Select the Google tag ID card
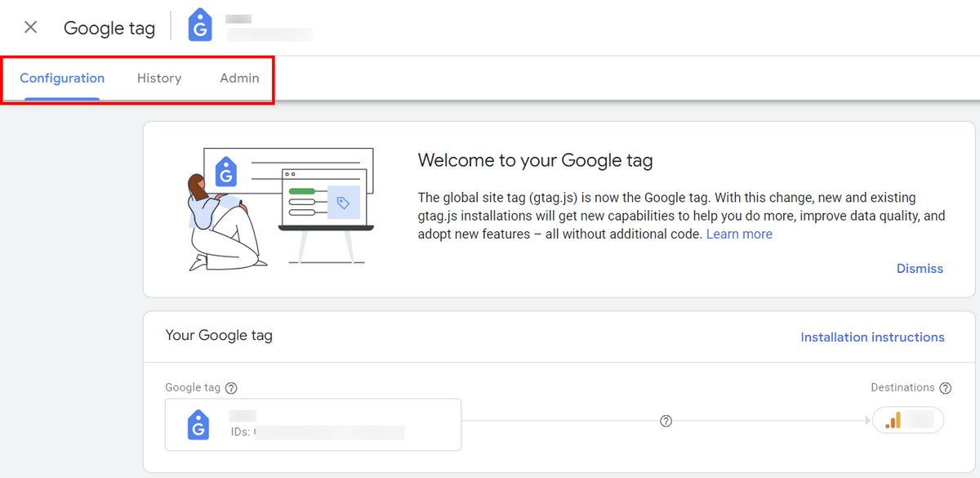The height and width of the screenshot is (478, 980). coord(313,425)
